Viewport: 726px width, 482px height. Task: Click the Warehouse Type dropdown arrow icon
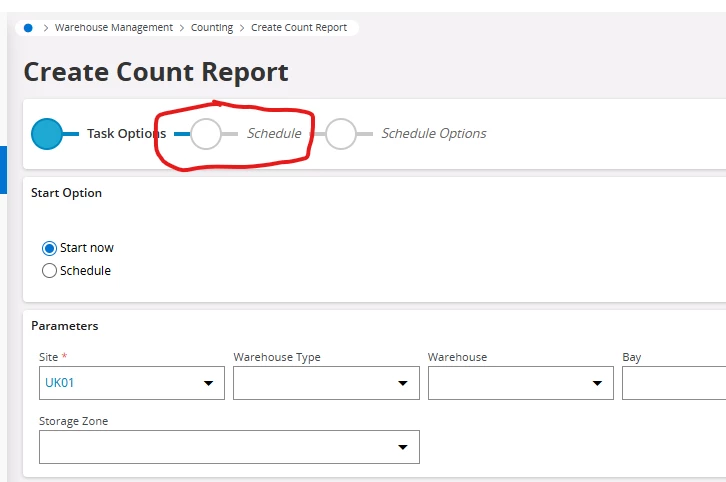click(403, 383)
